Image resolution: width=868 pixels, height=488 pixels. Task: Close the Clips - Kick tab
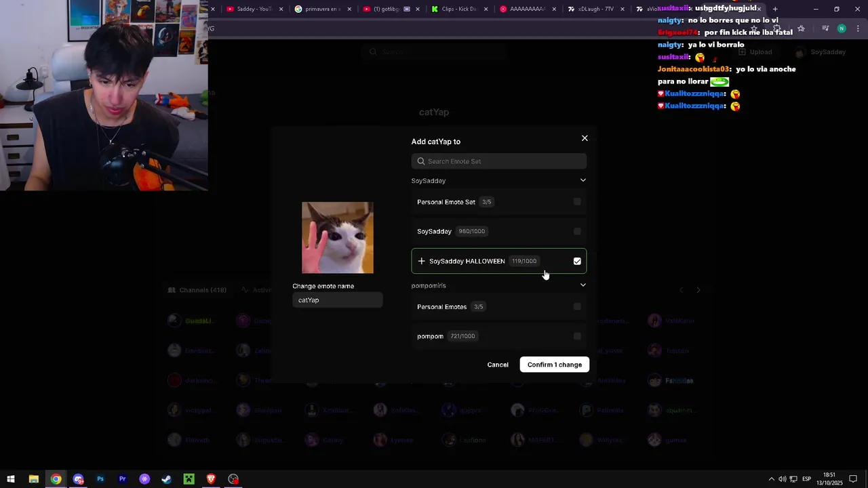point(486,9)
